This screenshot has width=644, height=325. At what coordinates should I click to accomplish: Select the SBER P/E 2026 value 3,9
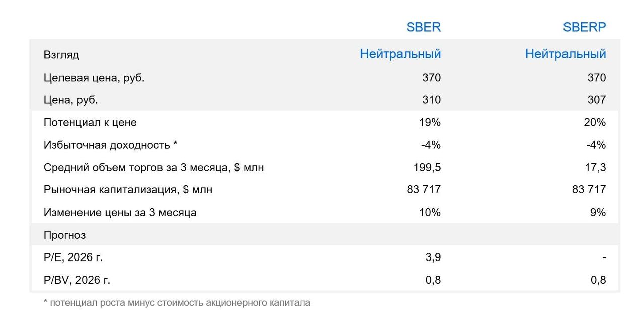click(433, 257)
